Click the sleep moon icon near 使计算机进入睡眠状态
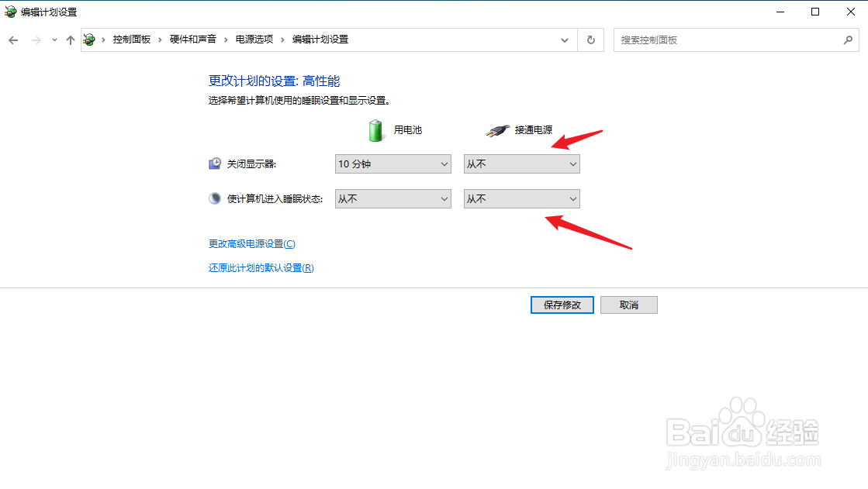 (214, 198)
